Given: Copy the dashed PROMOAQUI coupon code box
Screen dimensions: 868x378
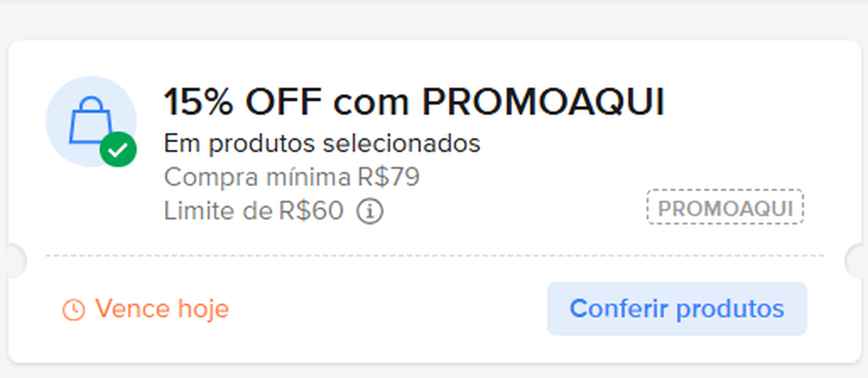Looking at the screenshot, I should 725,208.
